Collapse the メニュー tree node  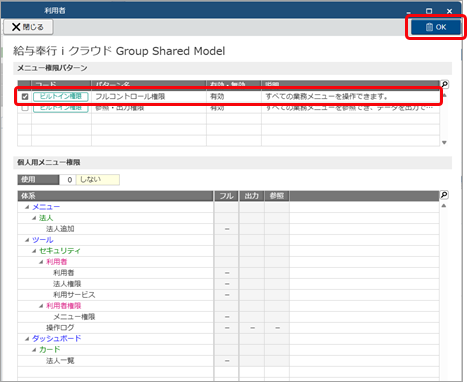[x=27, y=207]
